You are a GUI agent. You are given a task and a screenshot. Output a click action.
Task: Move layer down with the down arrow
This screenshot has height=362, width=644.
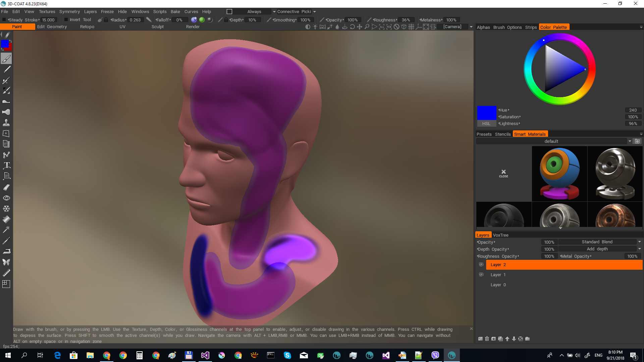tap(514, 339)
